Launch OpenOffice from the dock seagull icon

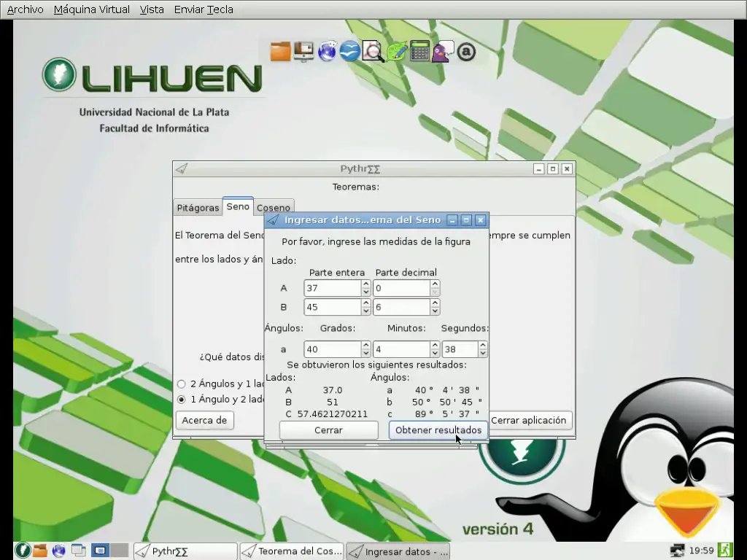pyautogui.click(x=349, y=52)
